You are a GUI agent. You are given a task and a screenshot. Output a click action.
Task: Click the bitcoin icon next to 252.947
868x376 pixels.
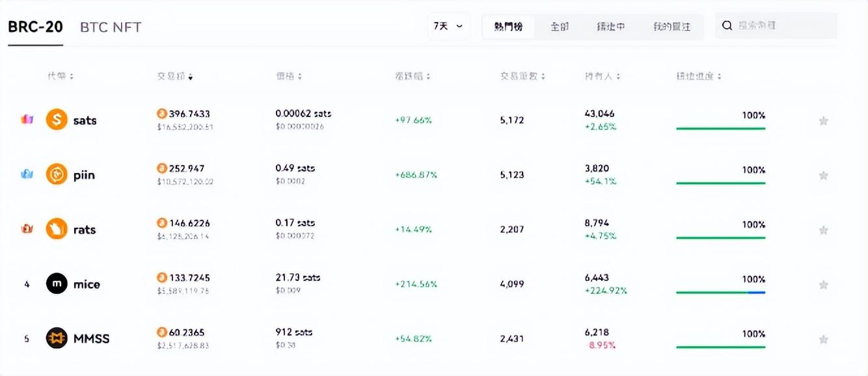(161, 168)
